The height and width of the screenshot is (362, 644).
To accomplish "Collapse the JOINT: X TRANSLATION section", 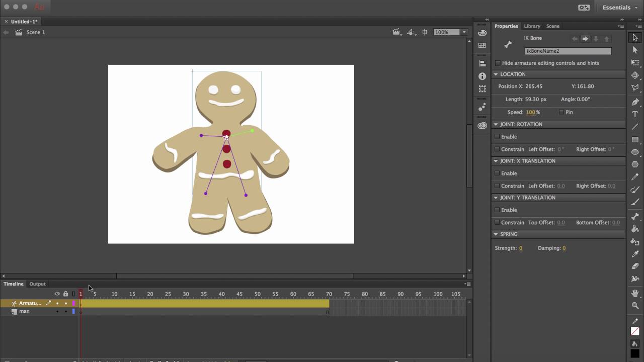I will tap(496, 161).
